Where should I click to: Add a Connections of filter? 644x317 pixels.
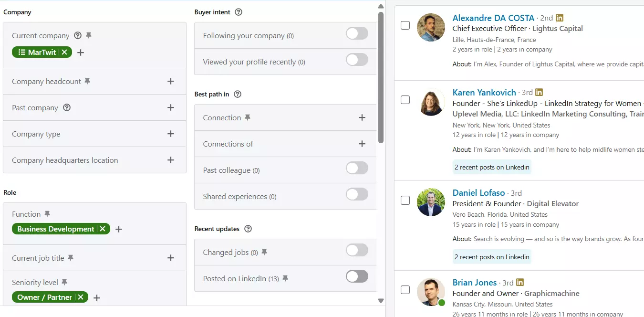coord(362,144)
